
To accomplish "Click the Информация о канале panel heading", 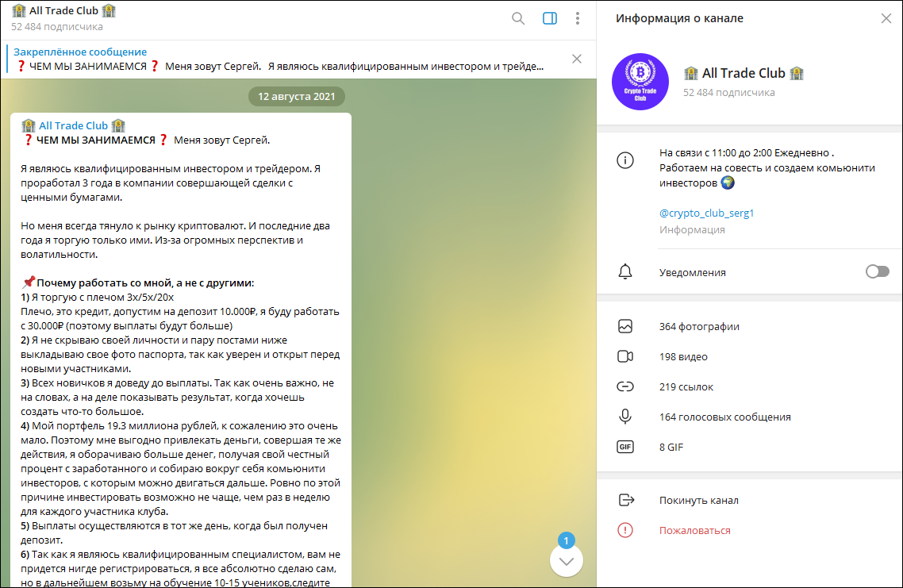I will point(679,18).
